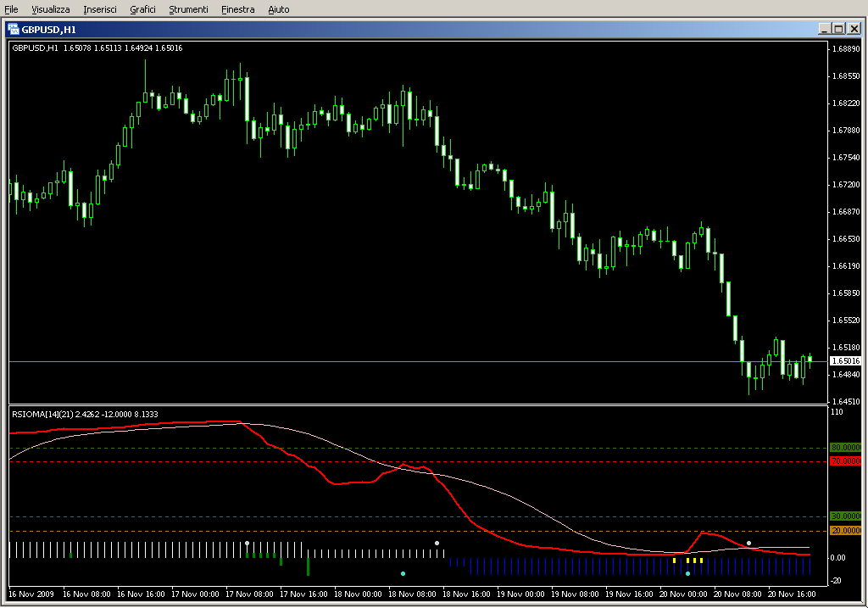868x608 pixels.
Task: Minimize the GBPUSD,H1 chart window
Action: pos(824,29)
